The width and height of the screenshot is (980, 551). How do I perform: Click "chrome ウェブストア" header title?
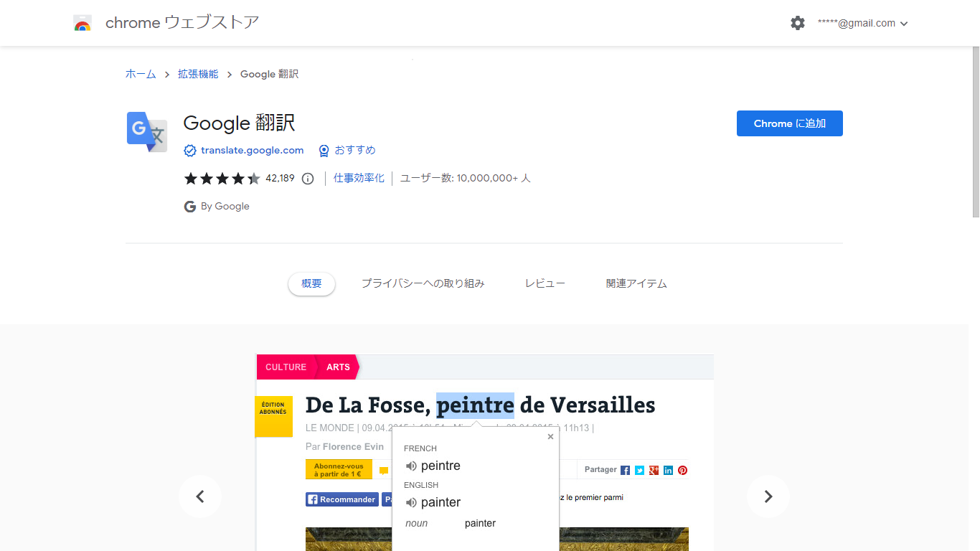[182, 23]
